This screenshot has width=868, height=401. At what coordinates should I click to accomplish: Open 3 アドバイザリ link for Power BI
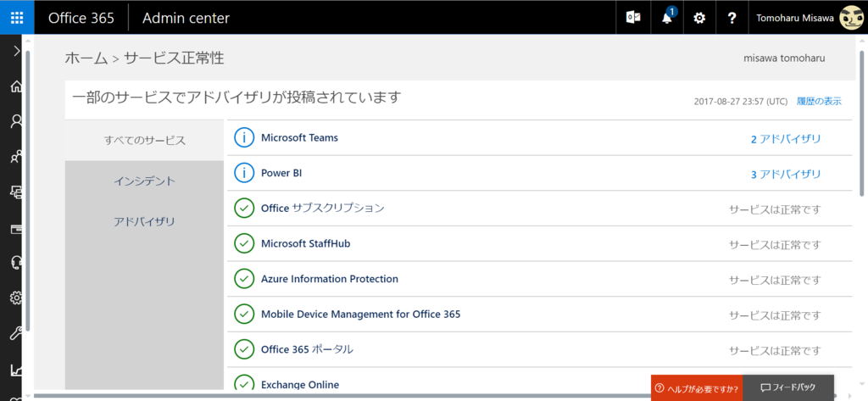[786, 175]
